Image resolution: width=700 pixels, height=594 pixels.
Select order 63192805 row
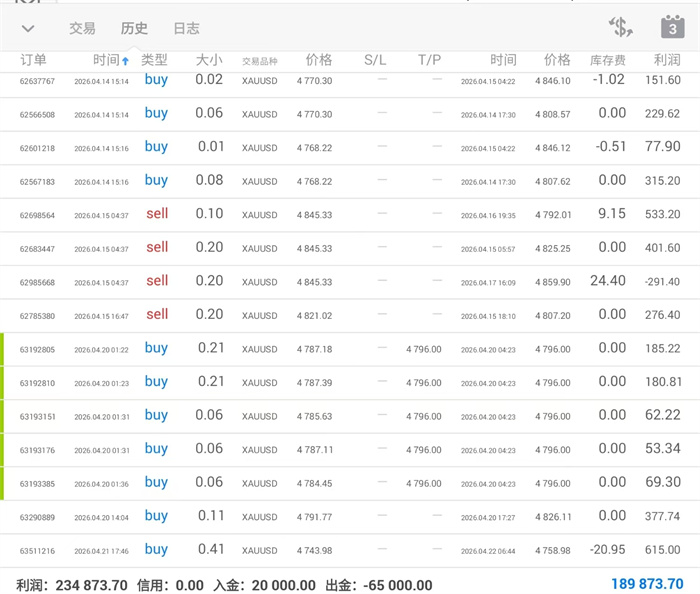pos(350,349)
